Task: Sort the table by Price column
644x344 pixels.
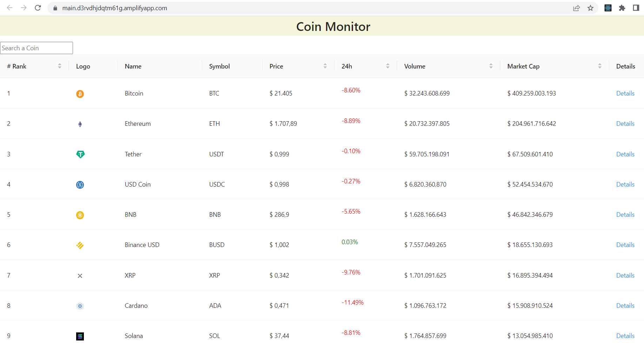Action: (x=325, y=66)
